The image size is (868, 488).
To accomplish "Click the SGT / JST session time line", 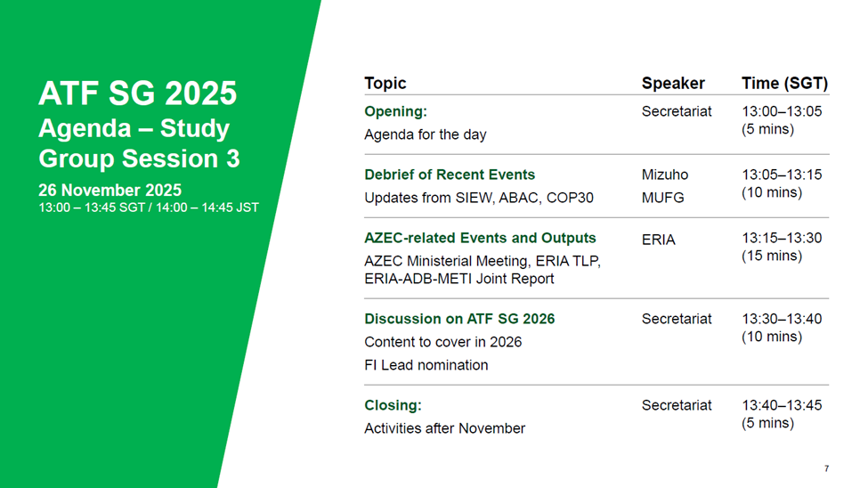I will click(x=148, y=207).
